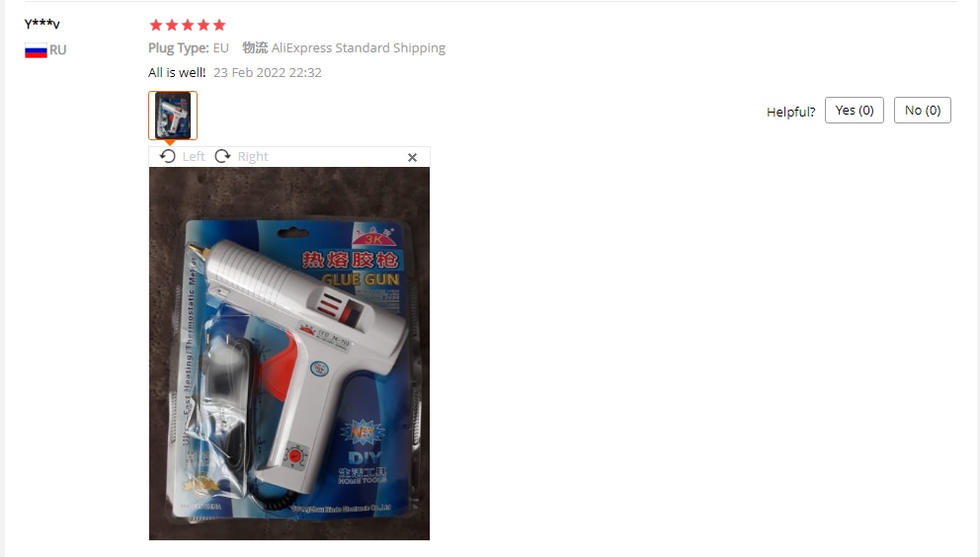Click the 'Helpful?' label
This screenshot has width=980, height=557.
pos(790,112)
